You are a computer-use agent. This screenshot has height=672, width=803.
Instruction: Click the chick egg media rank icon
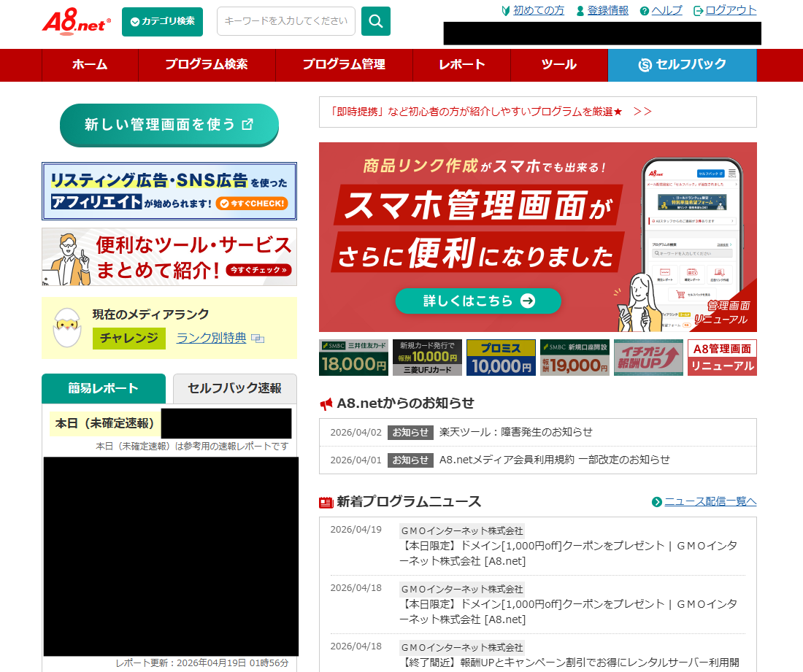pyautogui.click(x=68, y=328)
